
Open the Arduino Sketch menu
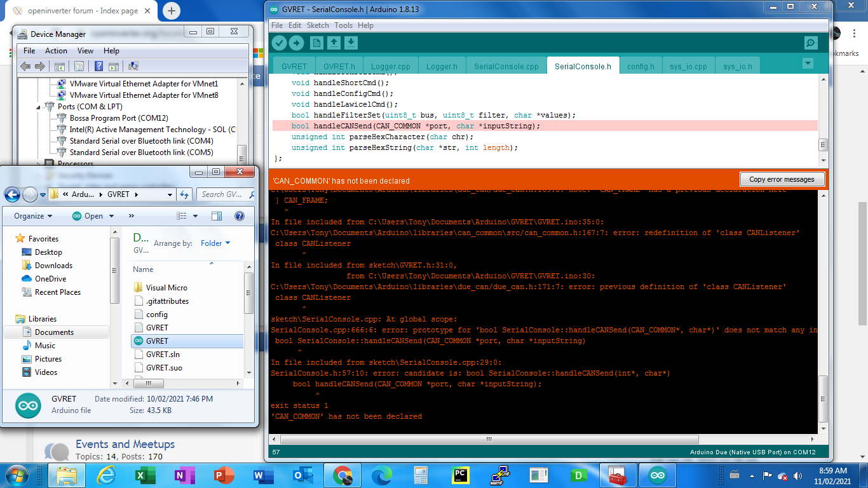(x=318, y=25)
